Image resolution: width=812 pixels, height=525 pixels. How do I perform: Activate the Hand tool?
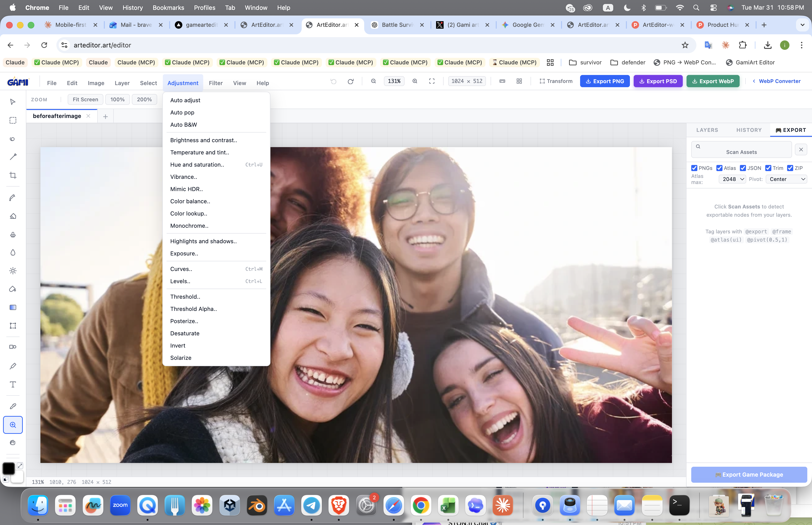pyautogui.click(x=13, y=443)
